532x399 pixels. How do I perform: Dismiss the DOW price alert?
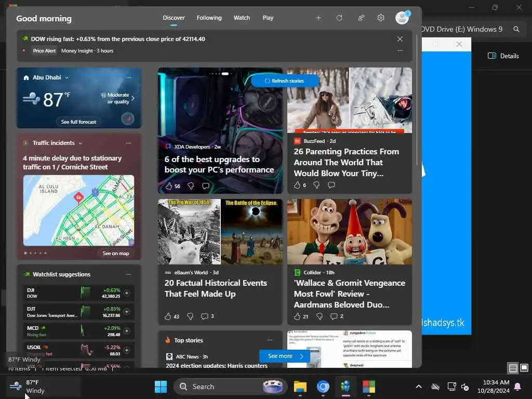(x=400, y=39)
